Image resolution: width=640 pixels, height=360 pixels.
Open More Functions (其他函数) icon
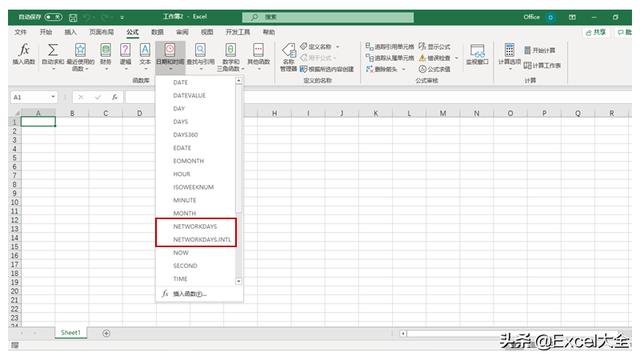(258, 50)
